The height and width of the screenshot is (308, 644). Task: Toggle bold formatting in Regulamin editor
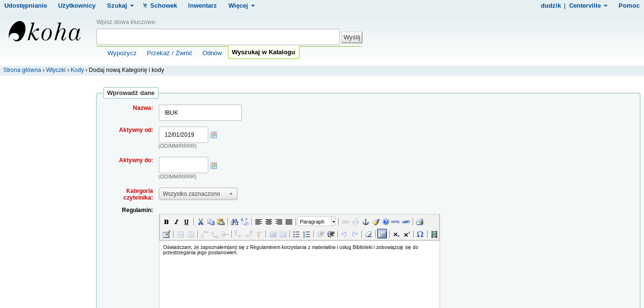tap(166, 222)
